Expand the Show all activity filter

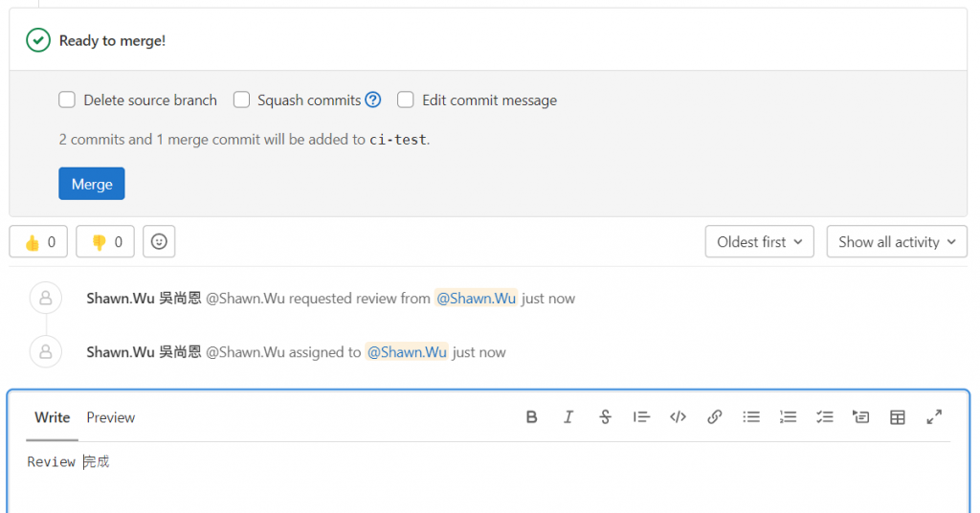tap(897, 242)
